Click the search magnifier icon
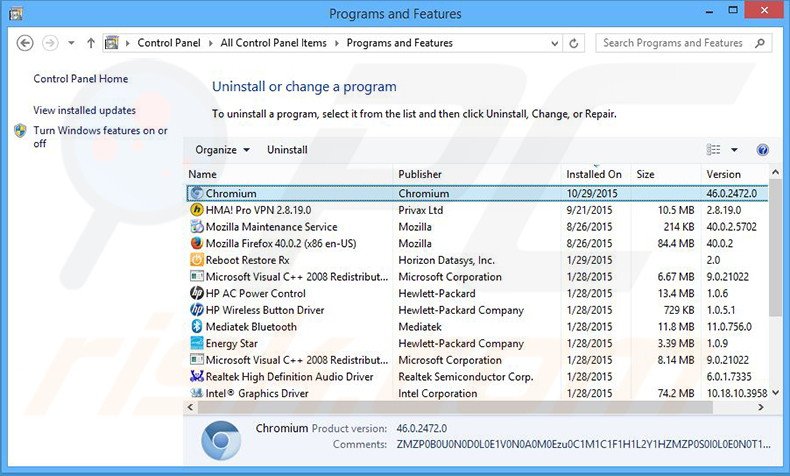790x476 pixels. pos(760,43)
